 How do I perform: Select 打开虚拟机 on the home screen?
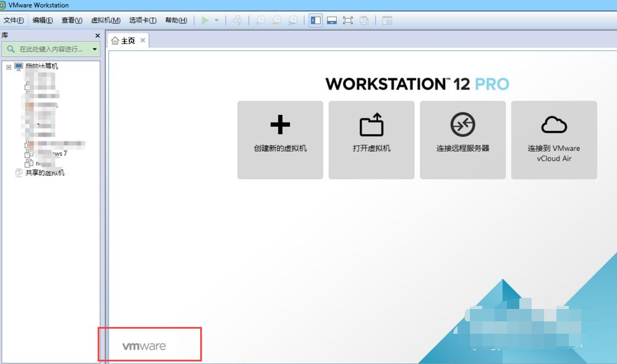tap(371, 139)
